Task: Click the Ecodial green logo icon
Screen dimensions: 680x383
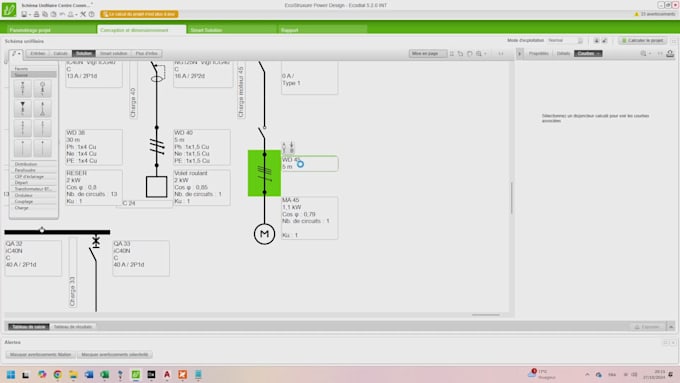Action: click(9, 10)
